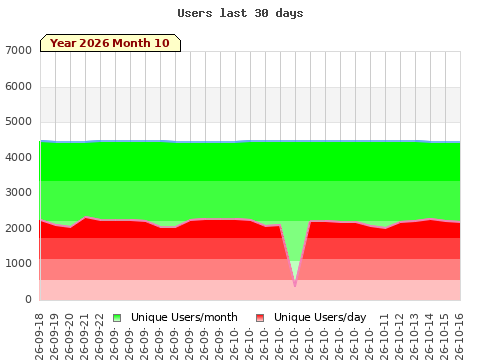This screenshot has width=480, height=360.
Task: Click the 0 y-axis label
Action: click(28, 299)
